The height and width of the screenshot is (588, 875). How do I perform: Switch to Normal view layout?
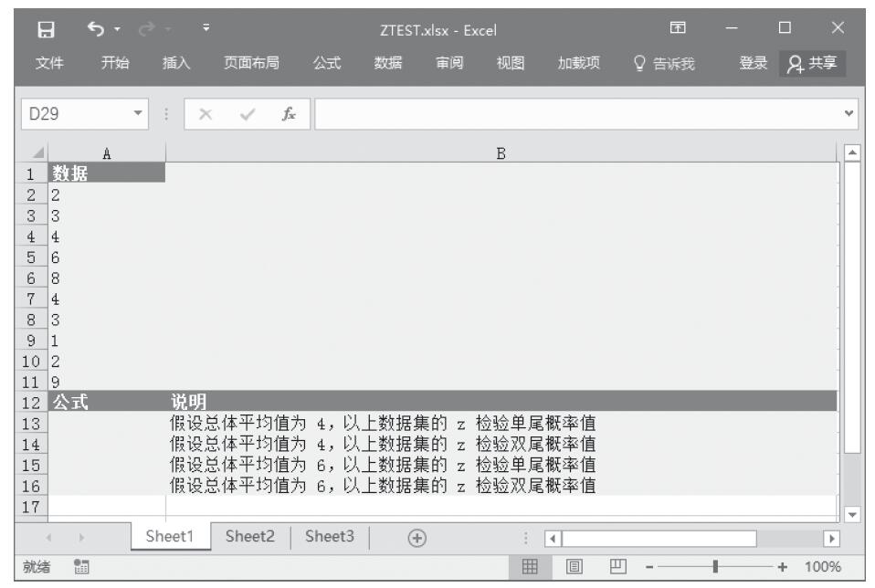529,567
